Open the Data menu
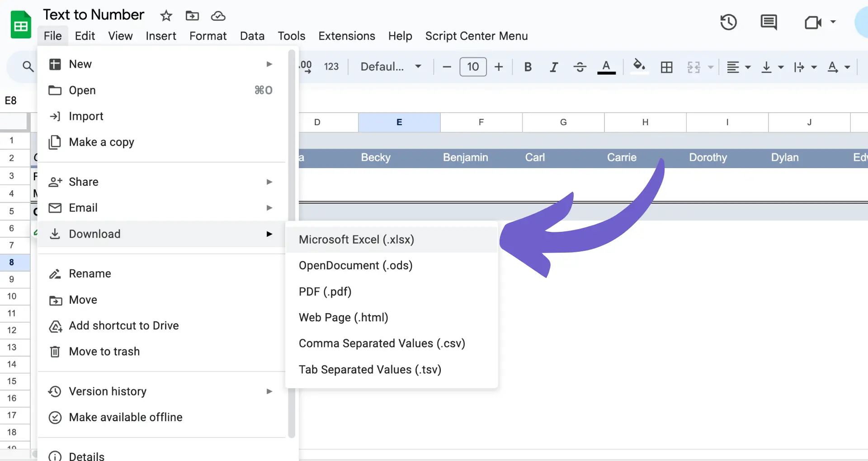 point(252,36)
